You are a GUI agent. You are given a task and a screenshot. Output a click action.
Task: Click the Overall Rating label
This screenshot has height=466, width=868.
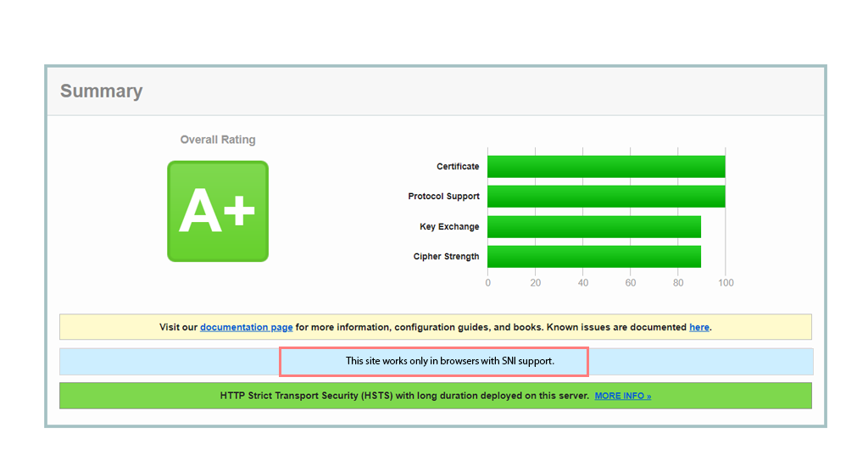pos(218,140)
